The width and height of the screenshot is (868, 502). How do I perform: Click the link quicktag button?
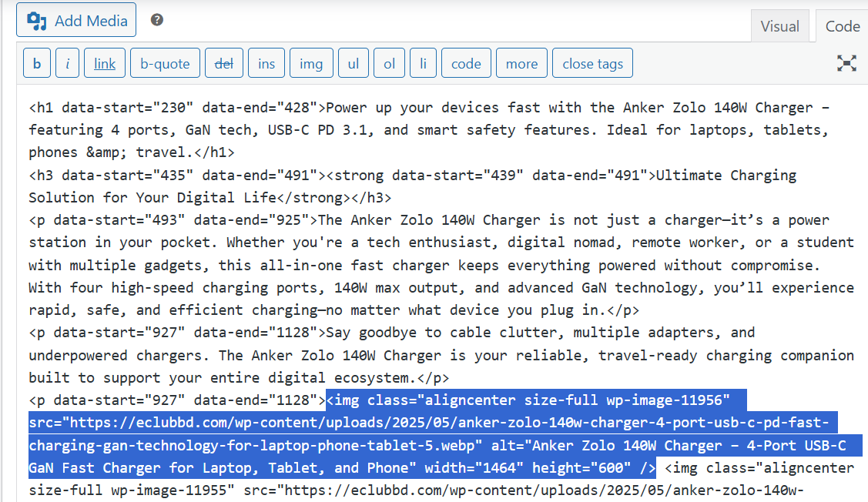click(x=105, y=63)
